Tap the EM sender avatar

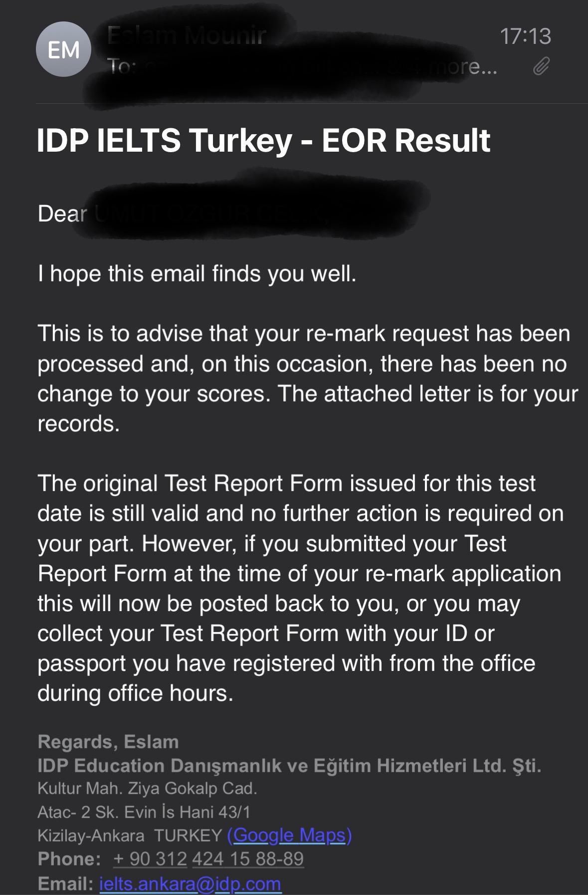pos(63,49)
